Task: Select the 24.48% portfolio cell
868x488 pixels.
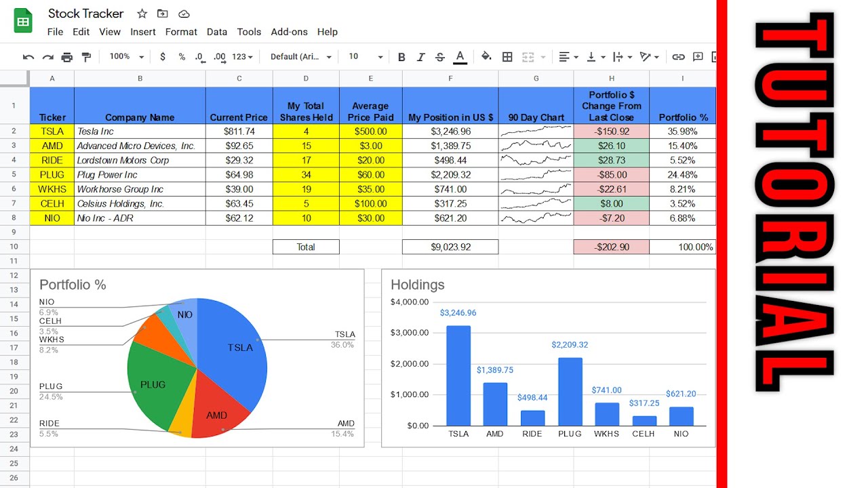Action: click(682, 175)
